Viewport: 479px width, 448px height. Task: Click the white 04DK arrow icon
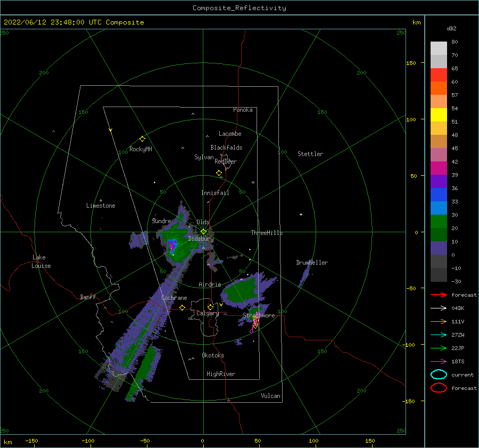[x=439, y=308]
